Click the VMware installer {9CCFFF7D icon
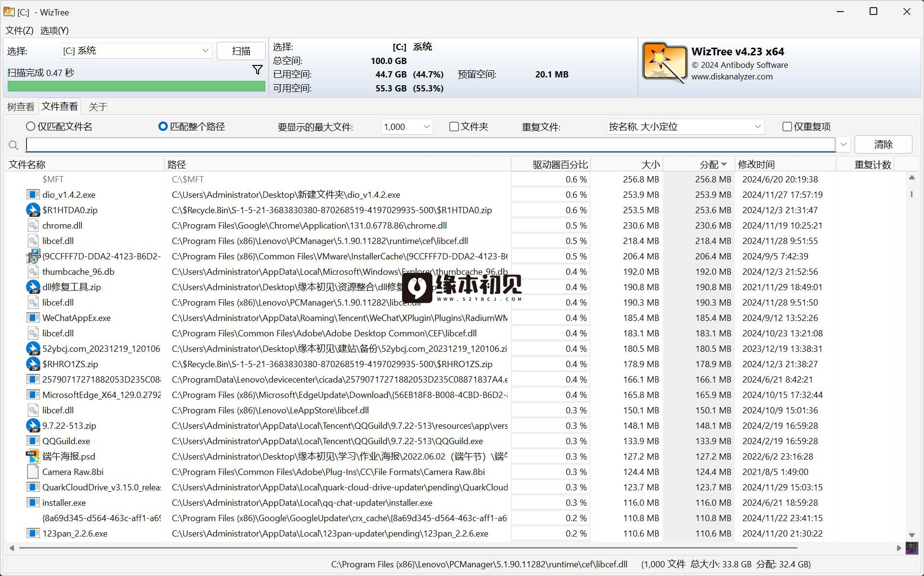 coord(33,256)
